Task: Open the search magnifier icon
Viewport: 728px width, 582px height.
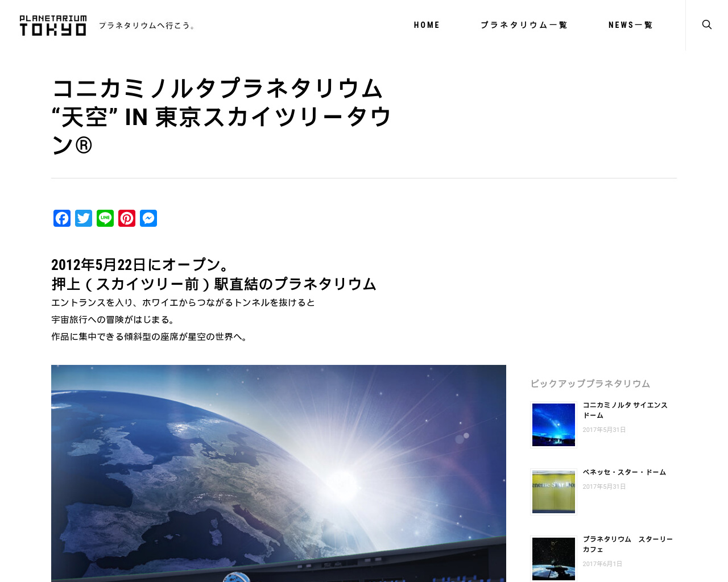Action: 706,24
